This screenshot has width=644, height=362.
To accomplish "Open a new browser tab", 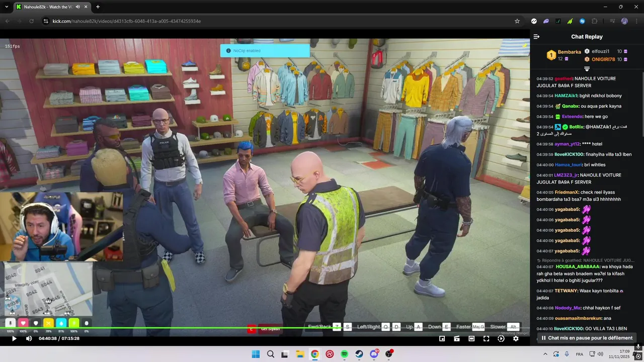I will click(x=98, y=7).
